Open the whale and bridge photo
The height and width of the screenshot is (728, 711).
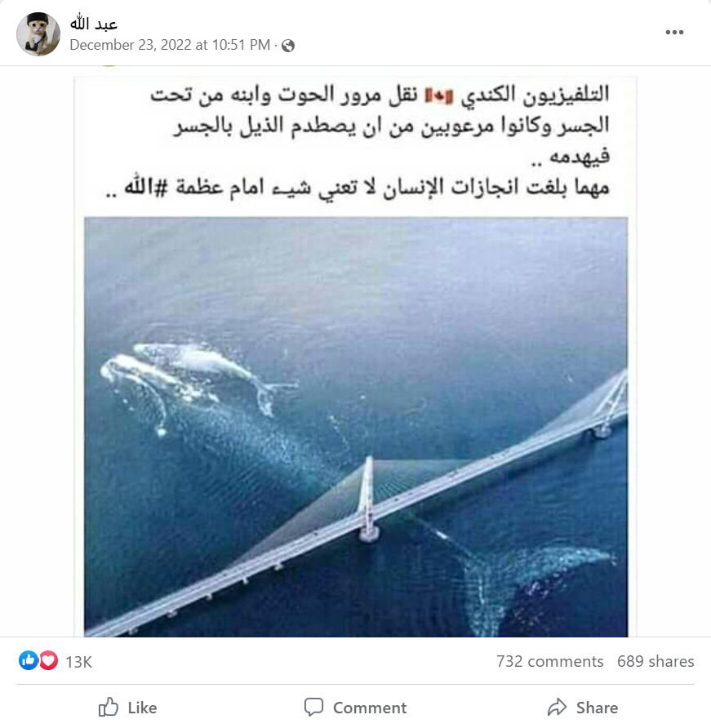(x=356, y=427)
